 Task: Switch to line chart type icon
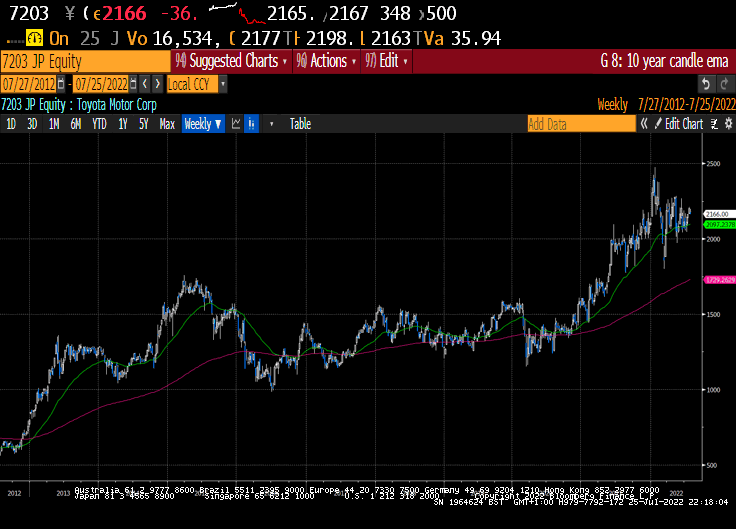coord(236,124)
